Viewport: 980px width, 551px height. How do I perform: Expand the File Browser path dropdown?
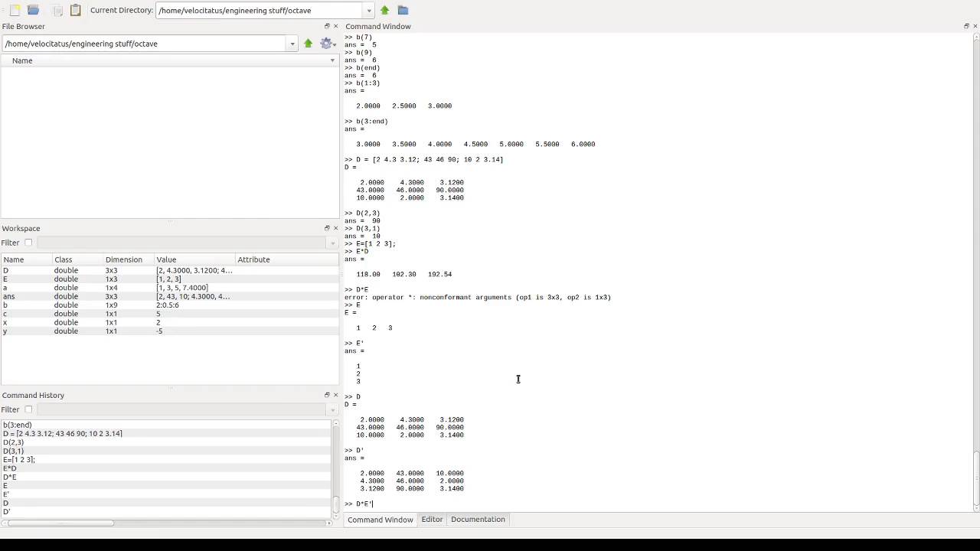[292, 44]
